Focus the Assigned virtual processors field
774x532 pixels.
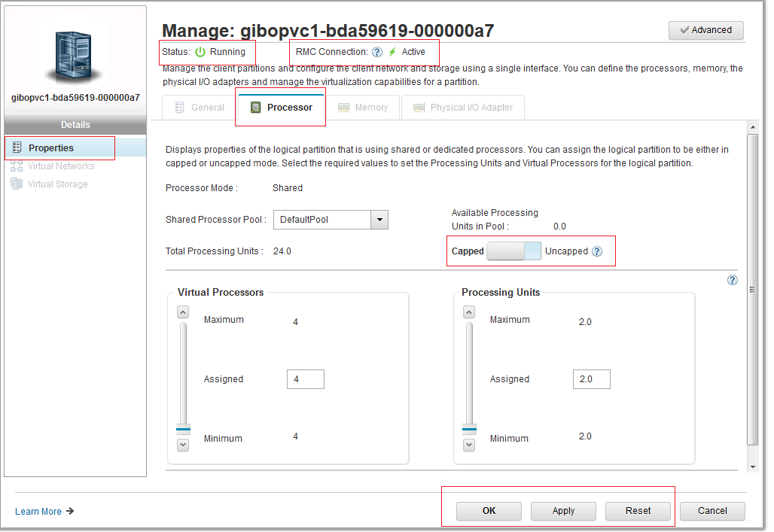(306, 379)
